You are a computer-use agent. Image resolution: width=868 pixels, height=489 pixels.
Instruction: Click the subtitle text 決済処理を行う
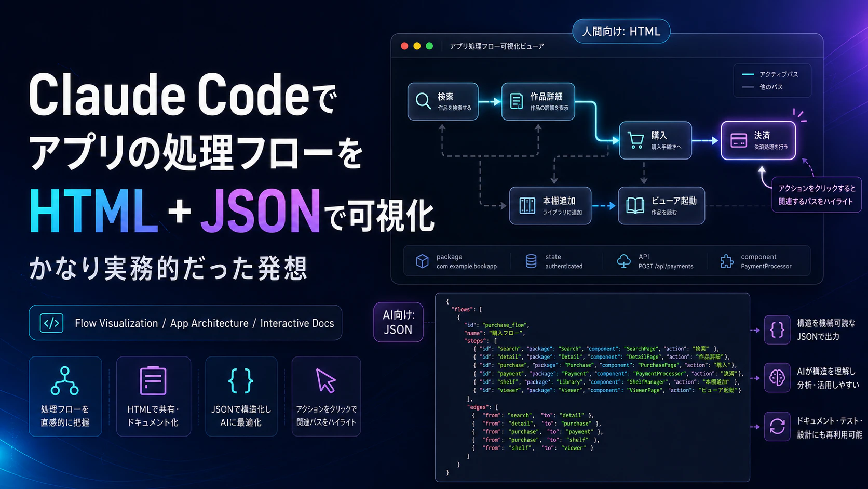click(771, 147)
